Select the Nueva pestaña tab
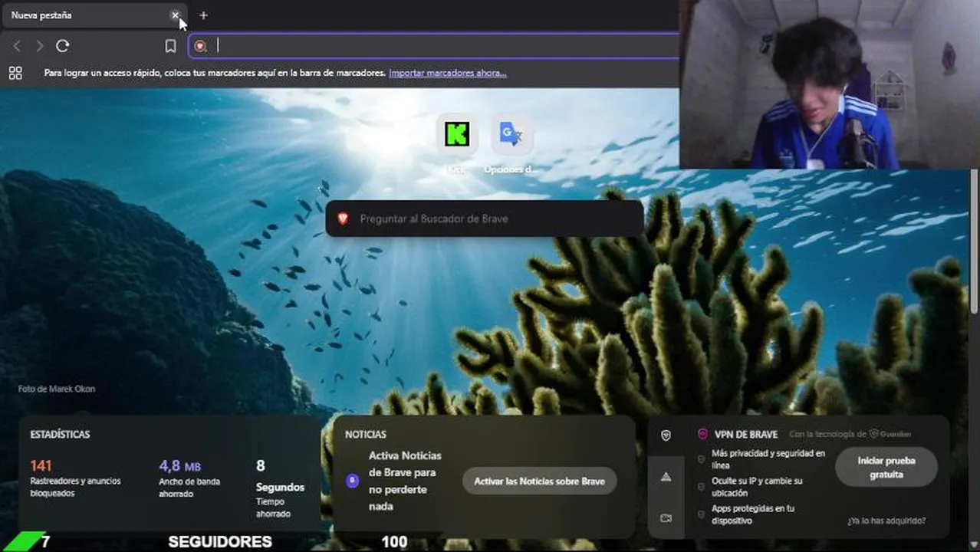Image resolution: width=980 pixels, height=552 pixels. click(x=92, y=15)
